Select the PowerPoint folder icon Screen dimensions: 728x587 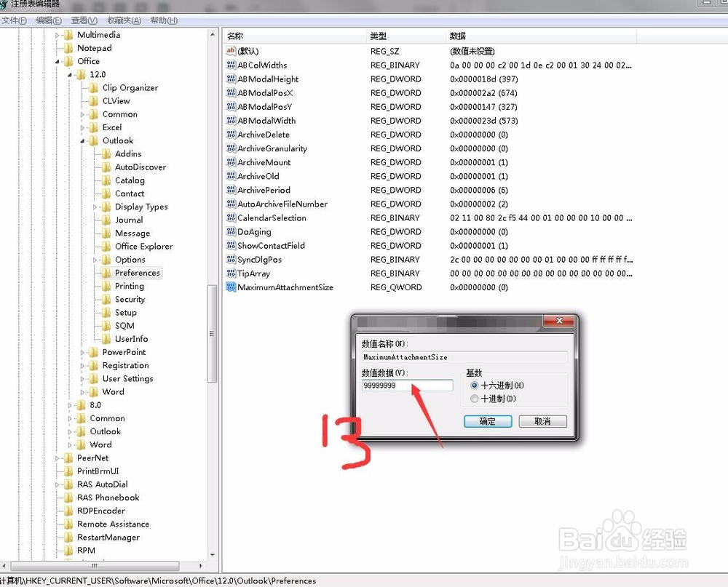click(x=94, y=352)
